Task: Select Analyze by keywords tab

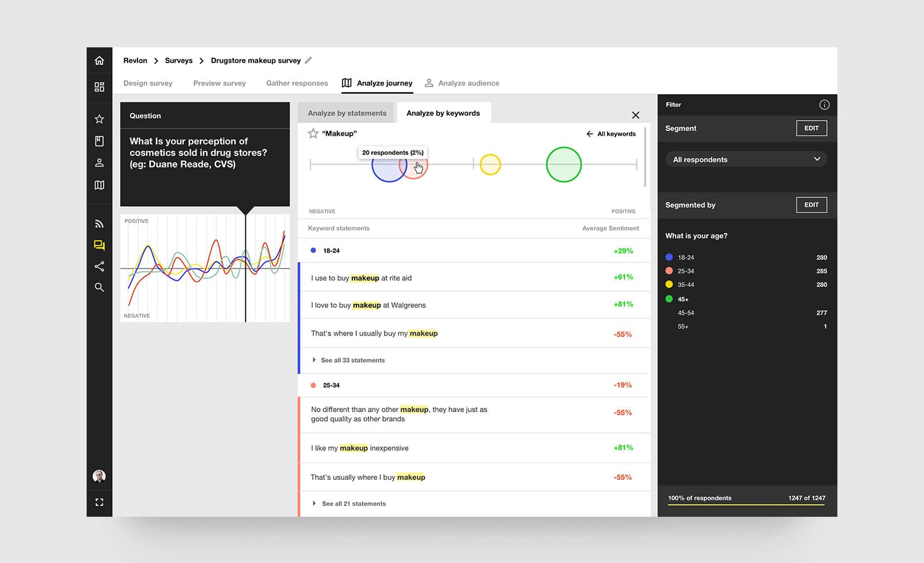Action: [x=443, y=113]
